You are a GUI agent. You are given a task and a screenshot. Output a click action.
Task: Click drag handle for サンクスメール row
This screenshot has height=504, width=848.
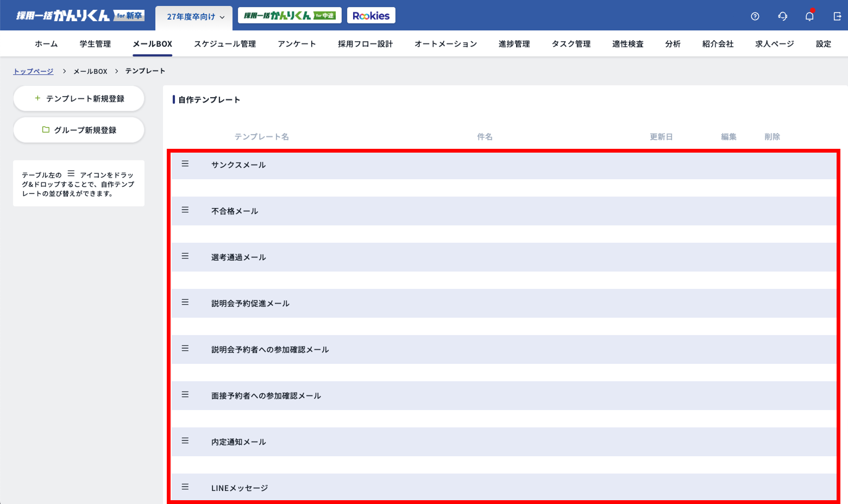[x=185, y=164]
